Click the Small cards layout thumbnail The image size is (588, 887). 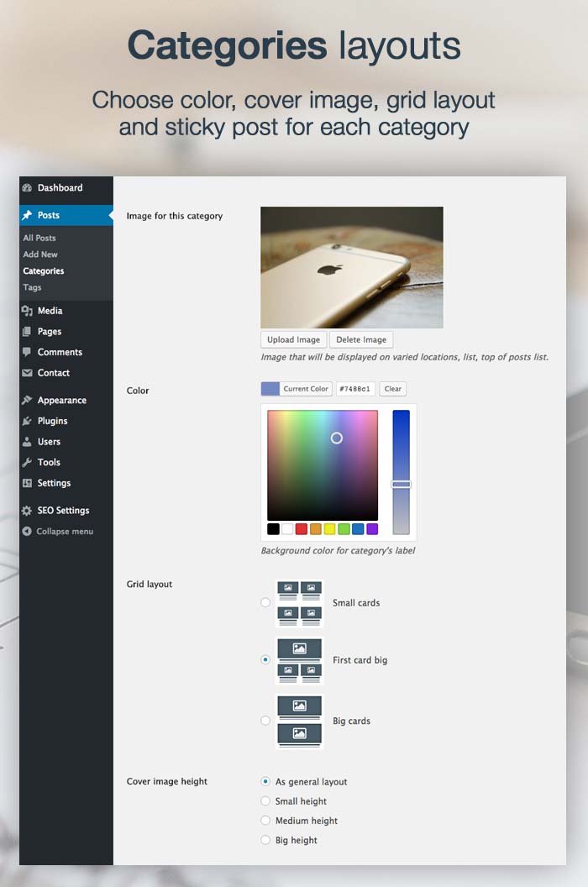299,603
